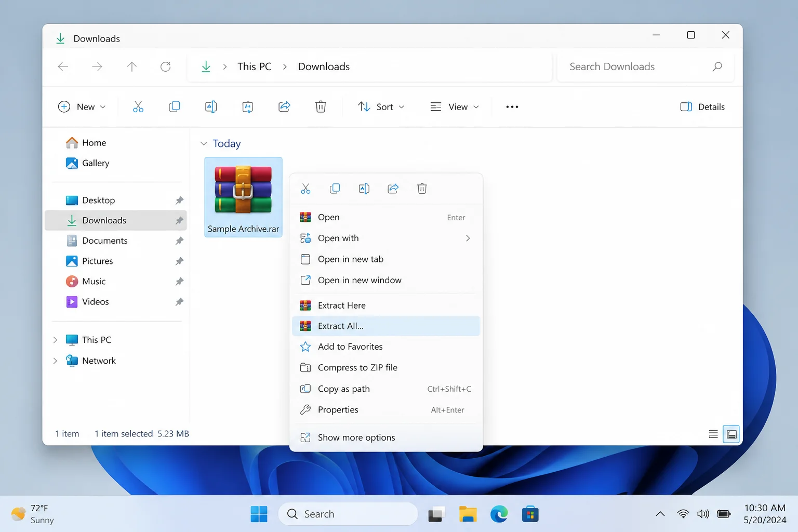The height and width of the screenshot is (532, 798).
Task: Select Add to Favorites
Action: pyautogui.click(x=386, y=347)
